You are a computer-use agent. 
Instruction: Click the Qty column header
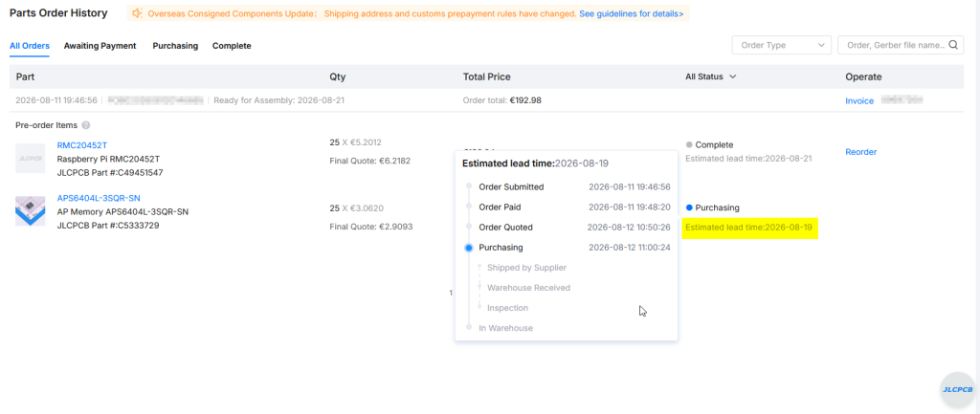coord(338,76)
